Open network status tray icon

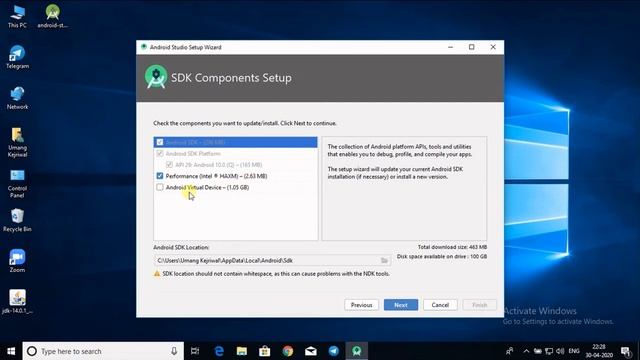[549, 351]
